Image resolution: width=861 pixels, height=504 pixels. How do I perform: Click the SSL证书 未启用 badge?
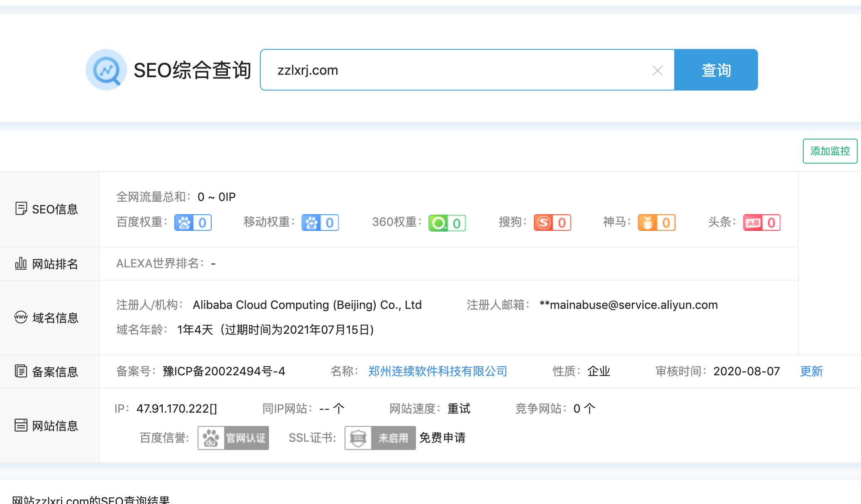[x=380, y=438]
